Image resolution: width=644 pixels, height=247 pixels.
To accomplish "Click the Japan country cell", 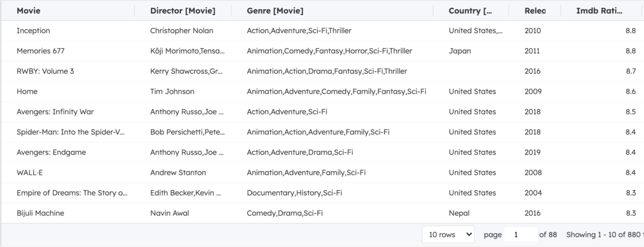I will tap(460, 51).
